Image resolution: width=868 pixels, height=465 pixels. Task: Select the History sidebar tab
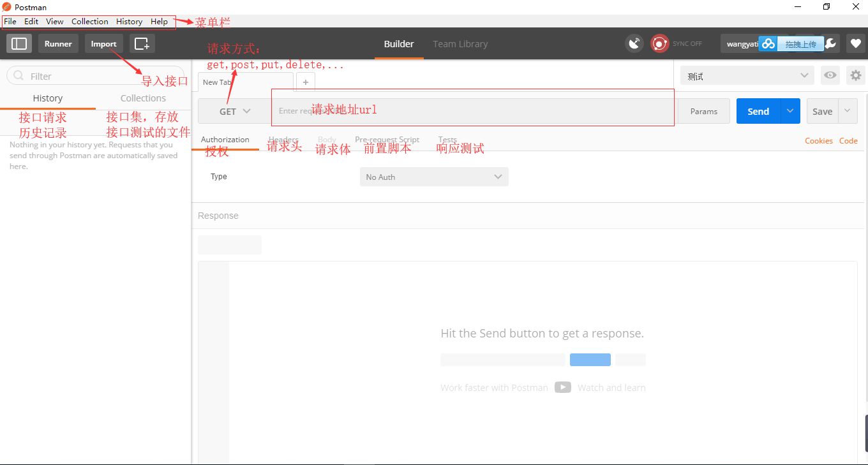pos(48,98)
